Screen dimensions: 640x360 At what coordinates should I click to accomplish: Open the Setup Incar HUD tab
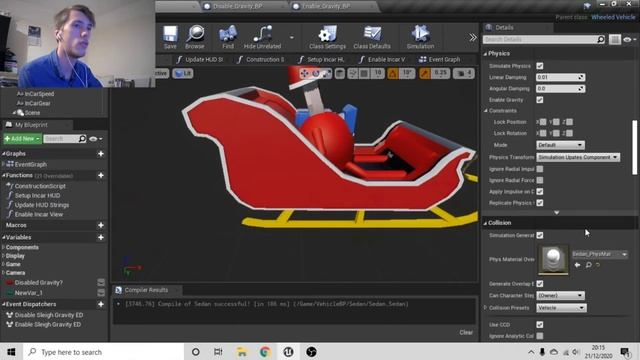click(322, 60)
